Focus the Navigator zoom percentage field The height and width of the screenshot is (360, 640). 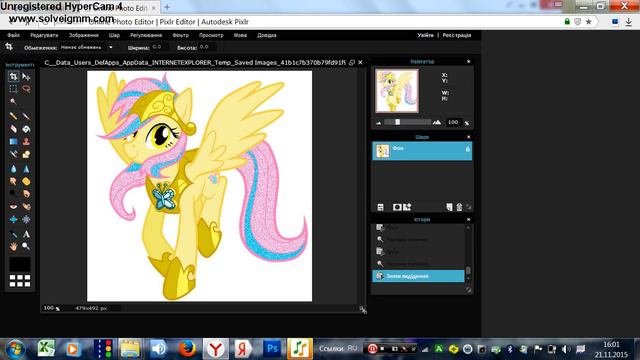tap(453, 122)
